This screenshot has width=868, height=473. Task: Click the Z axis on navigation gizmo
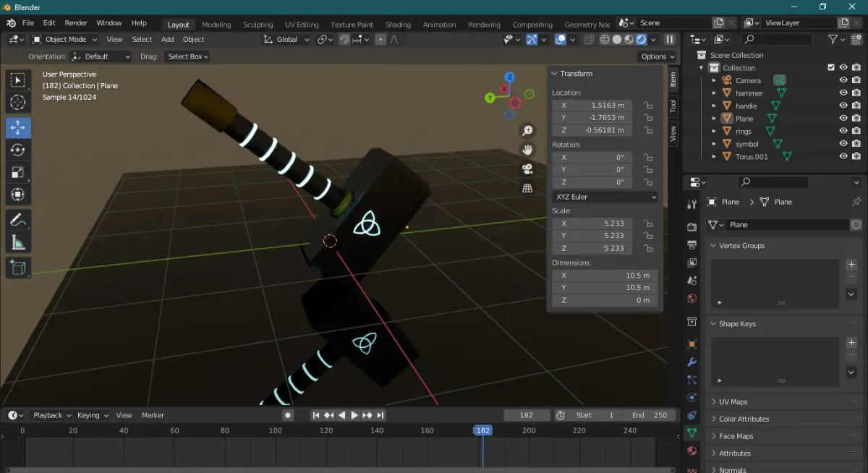[510, 77]
